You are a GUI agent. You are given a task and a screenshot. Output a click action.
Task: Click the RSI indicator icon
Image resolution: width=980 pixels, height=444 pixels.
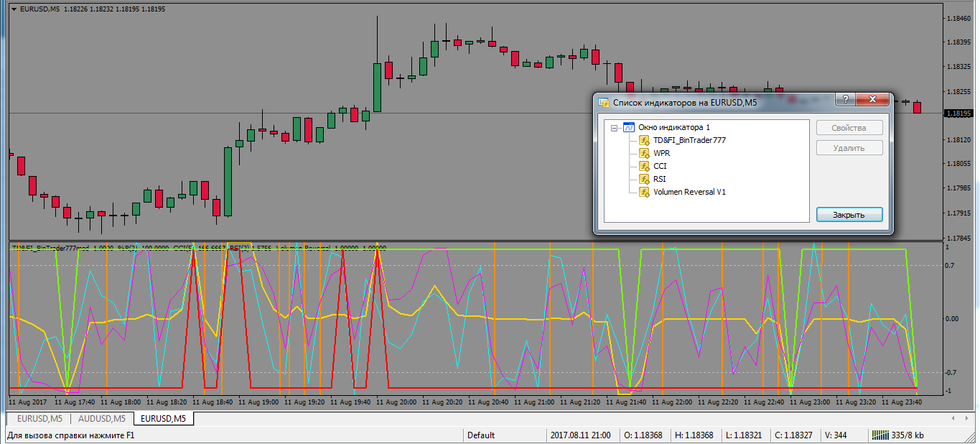[x=644, y=180]
